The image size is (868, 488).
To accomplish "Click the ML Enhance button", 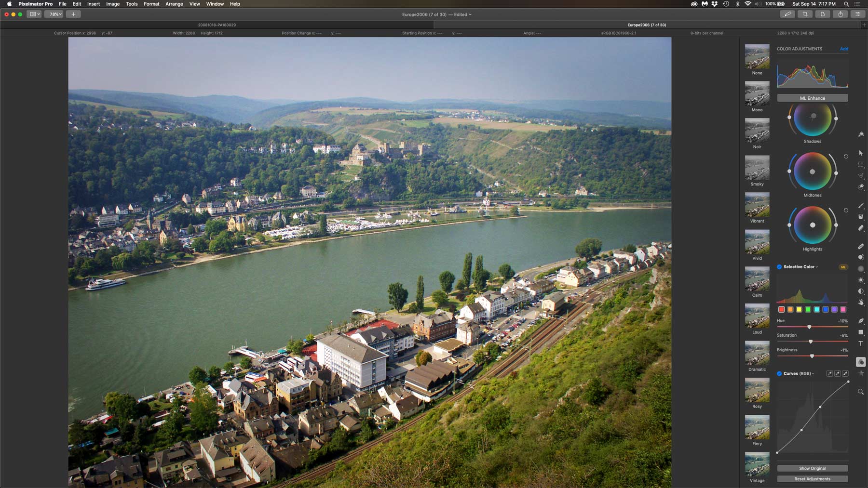I will click(813, 98).
